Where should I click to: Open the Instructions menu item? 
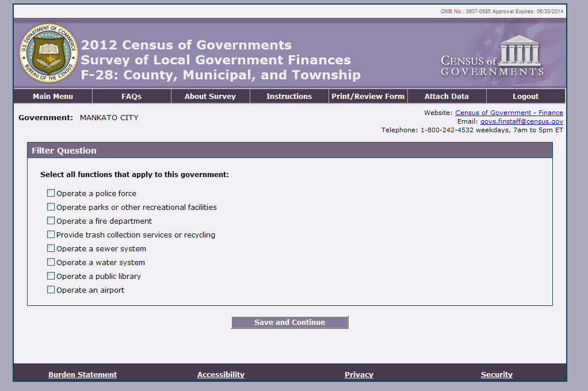click(x=289, y=96)
